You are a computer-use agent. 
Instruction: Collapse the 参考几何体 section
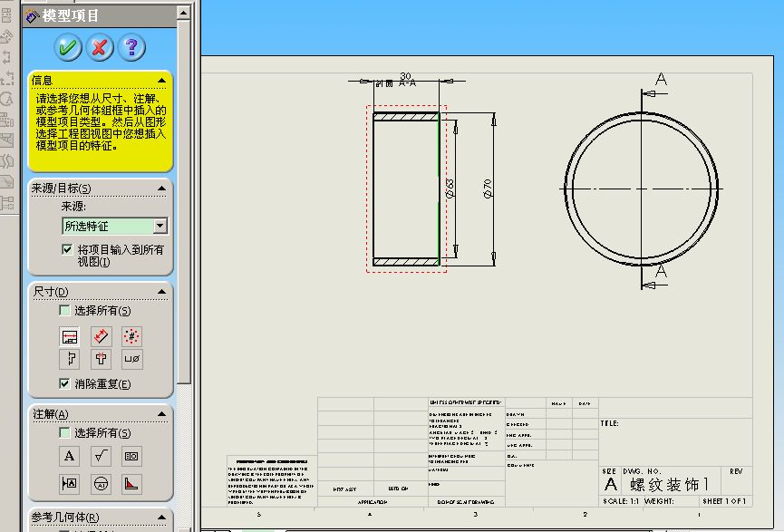point(161,517)
